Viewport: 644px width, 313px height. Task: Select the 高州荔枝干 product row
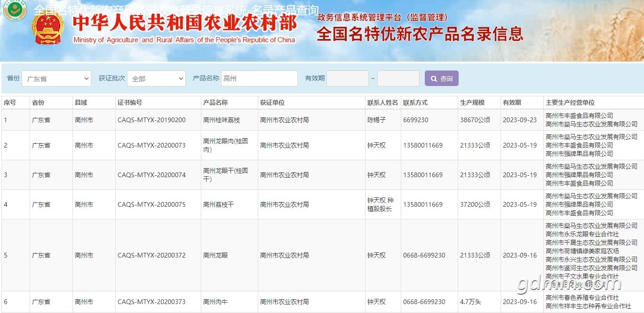(218, 204)
